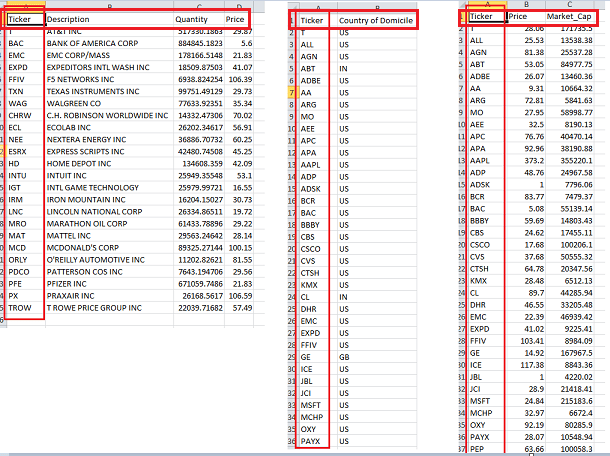The height and width of the screenshot is (456, 610).
Task: Click INTL GAME TECHNOLOGY cell
Action: click(109, 188)
